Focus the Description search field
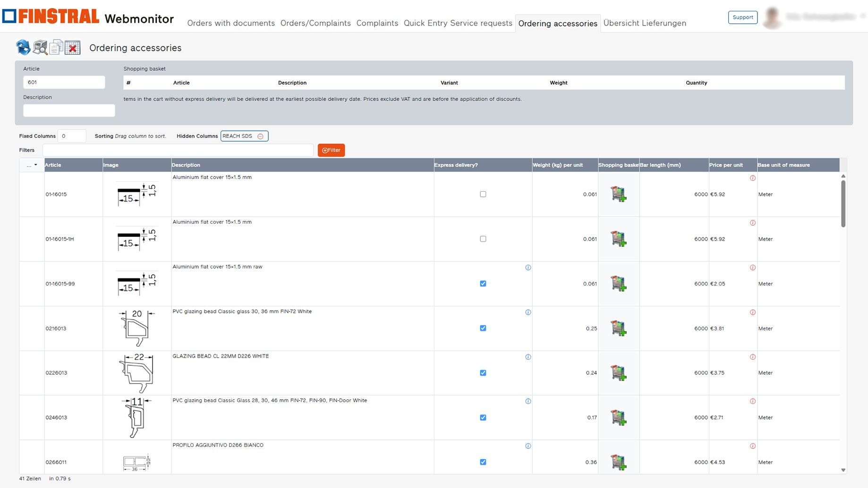This screenshot has width=868, height=488. coord(69,110)
